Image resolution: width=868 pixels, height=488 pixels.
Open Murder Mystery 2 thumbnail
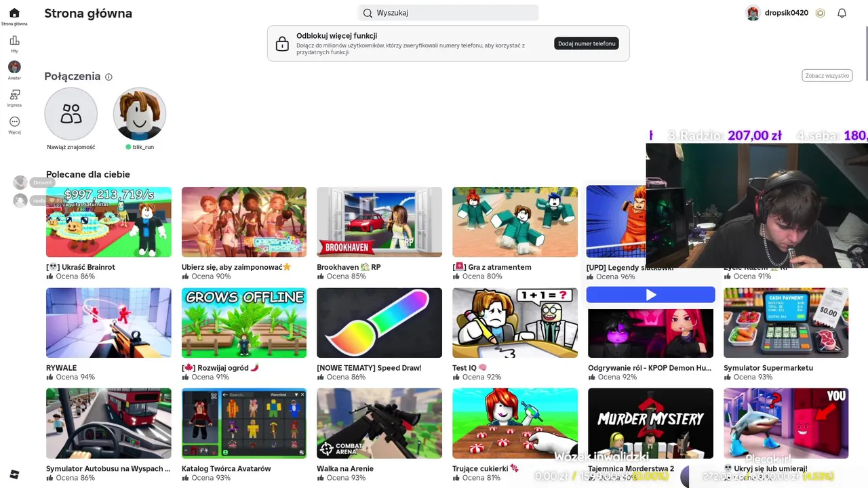[x=650, y=424]
